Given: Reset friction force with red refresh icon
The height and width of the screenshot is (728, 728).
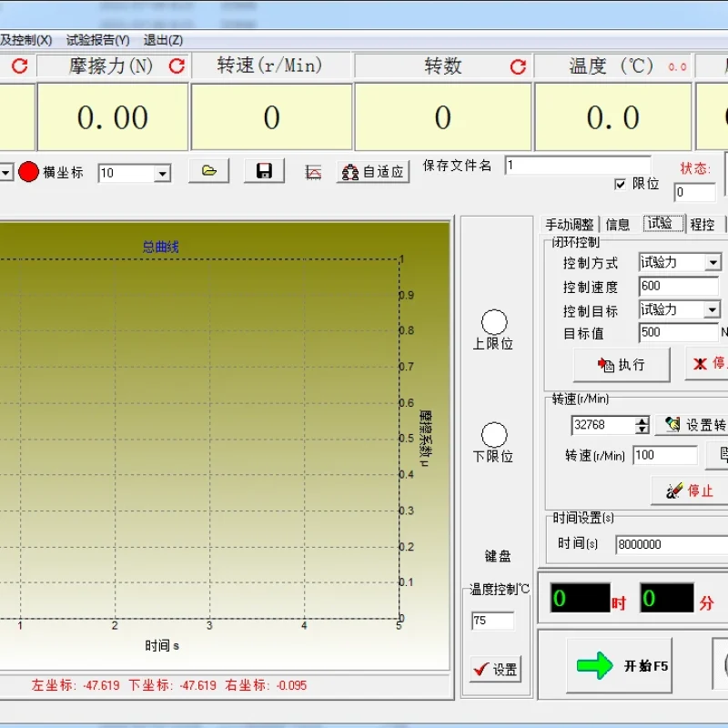Looking at the screenshot, I should pos(177,66).
